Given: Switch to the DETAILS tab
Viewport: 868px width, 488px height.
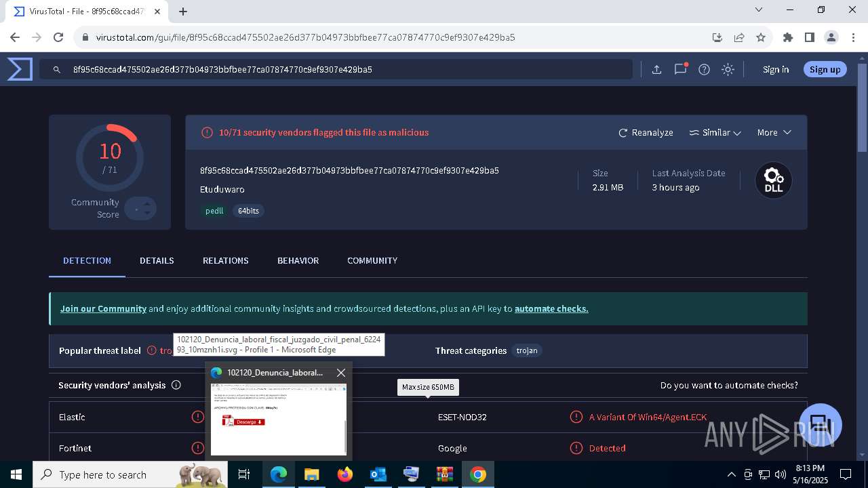Looking at the screenshot, I should pos(157,260).
